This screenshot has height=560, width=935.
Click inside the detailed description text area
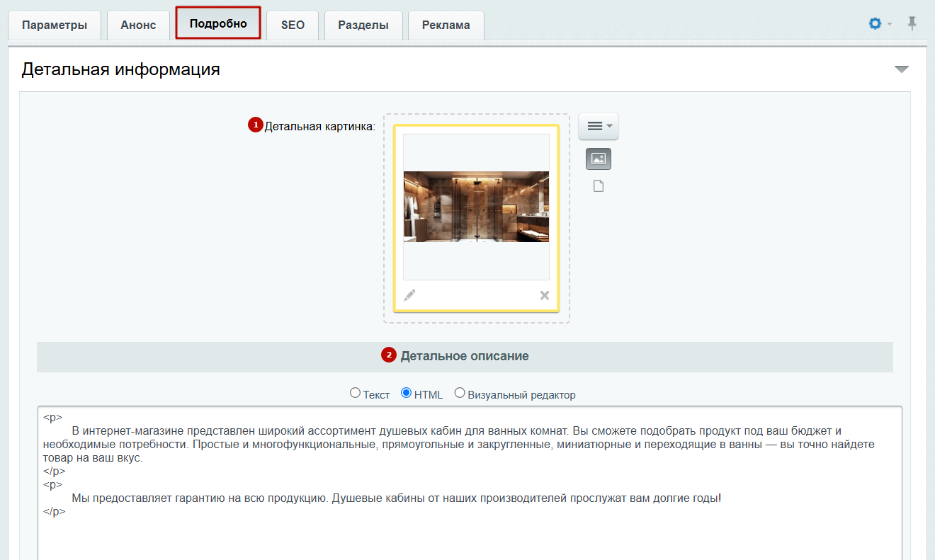pyautogui.click(x=470, y=483)
